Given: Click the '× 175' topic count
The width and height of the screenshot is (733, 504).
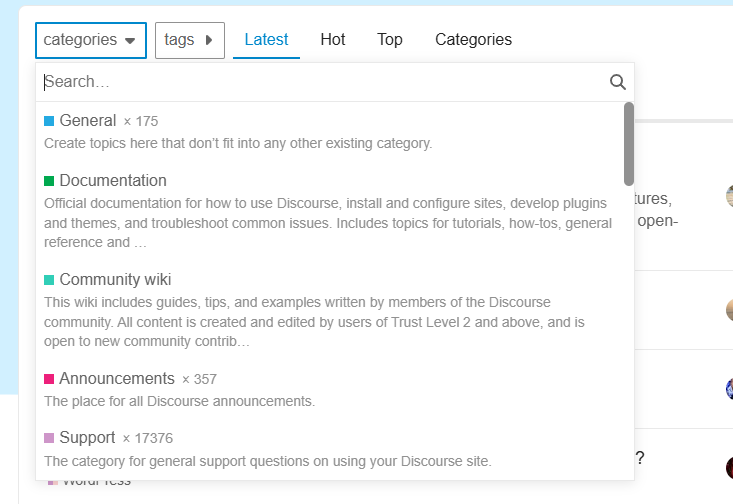Looking at the screenshot, I should point(141,122).
